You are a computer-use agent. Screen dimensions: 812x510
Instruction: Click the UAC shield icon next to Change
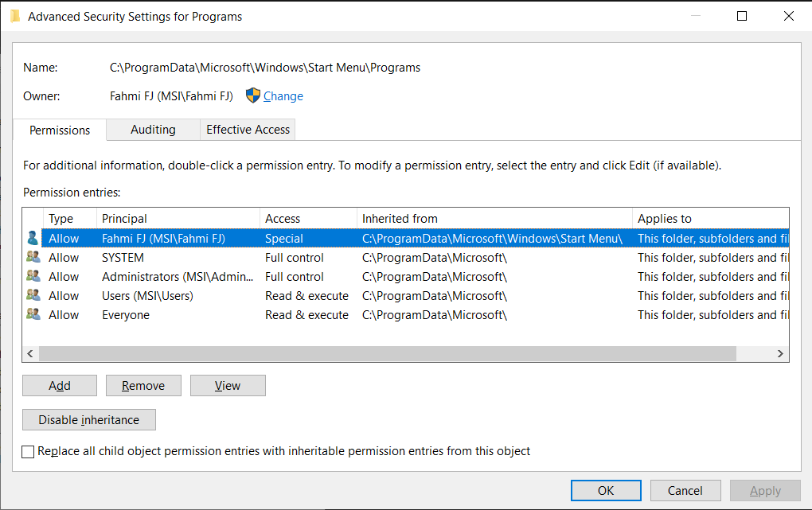253,95
